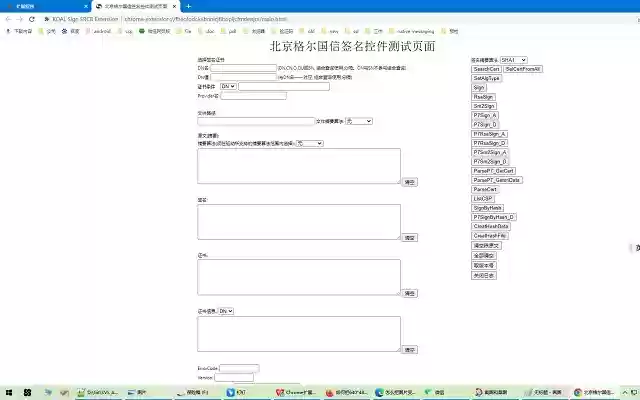Select the 北京格尔国信 test page tab

tap(136, 6)
